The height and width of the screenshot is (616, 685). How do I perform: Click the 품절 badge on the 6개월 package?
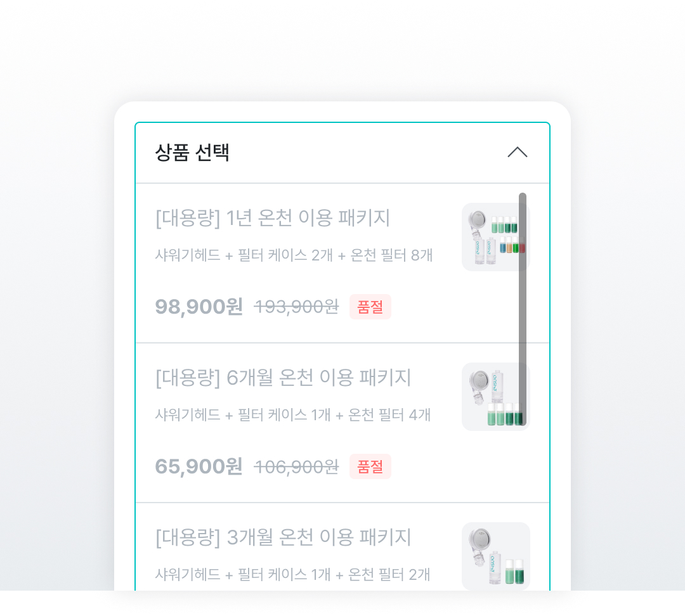(370, 466)
